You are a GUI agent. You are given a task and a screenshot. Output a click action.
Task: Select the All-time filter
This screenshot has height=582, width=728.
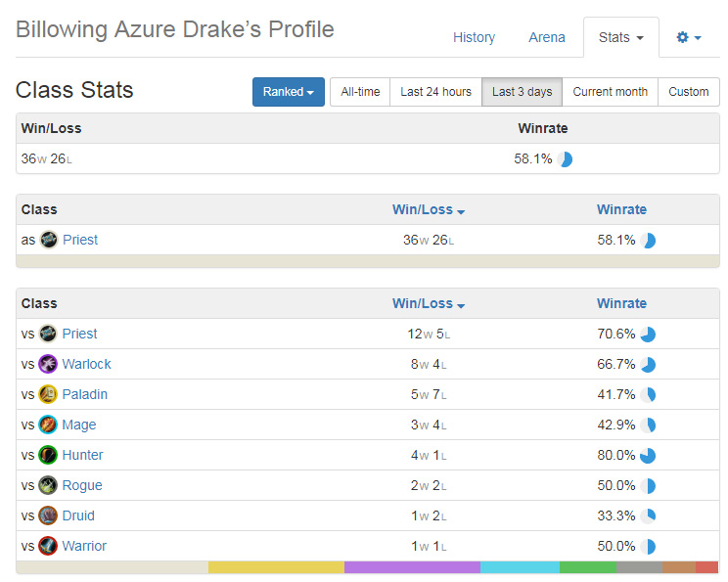coord(360,92)
